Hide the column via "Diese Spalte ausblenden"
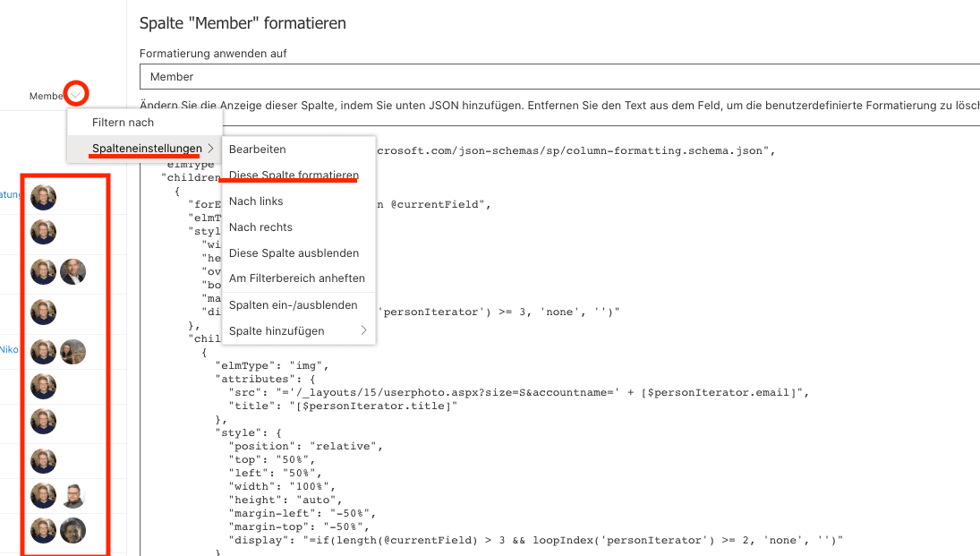This screenshot has height=556, width=980. 293,252
